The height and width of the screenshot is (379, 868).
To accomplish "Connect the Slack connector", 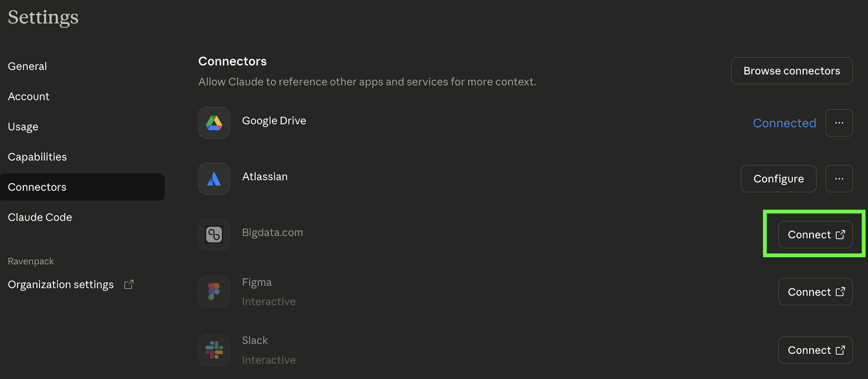I will (815, 350).
